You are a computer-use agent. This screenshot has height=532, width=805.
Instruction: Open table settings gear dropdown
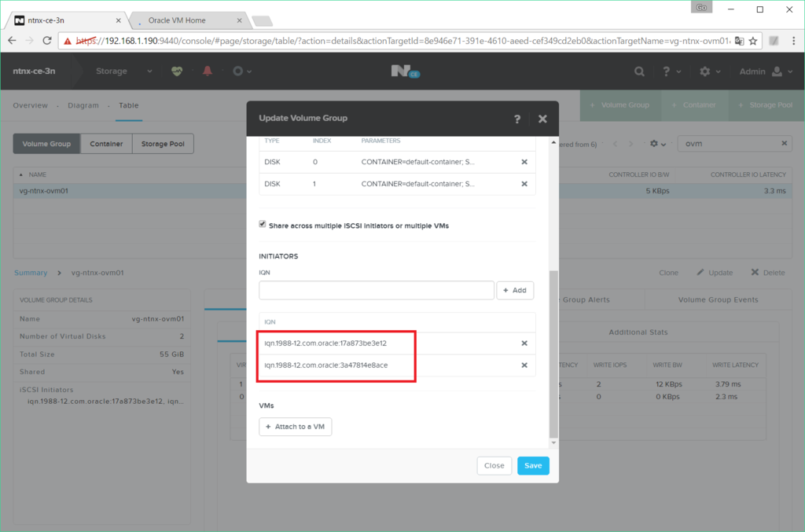pyautogui.click(x=658, y=144)
